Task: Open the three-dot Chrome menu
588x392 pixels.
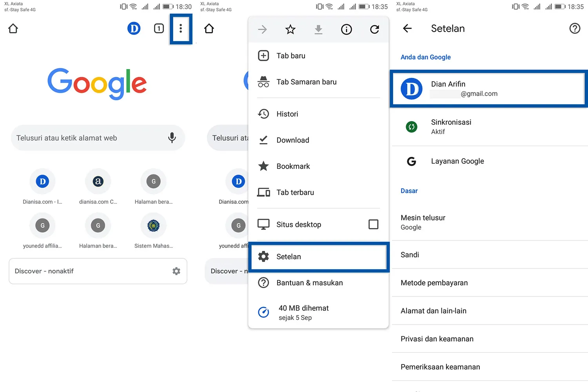Action: tap(181, 29)
